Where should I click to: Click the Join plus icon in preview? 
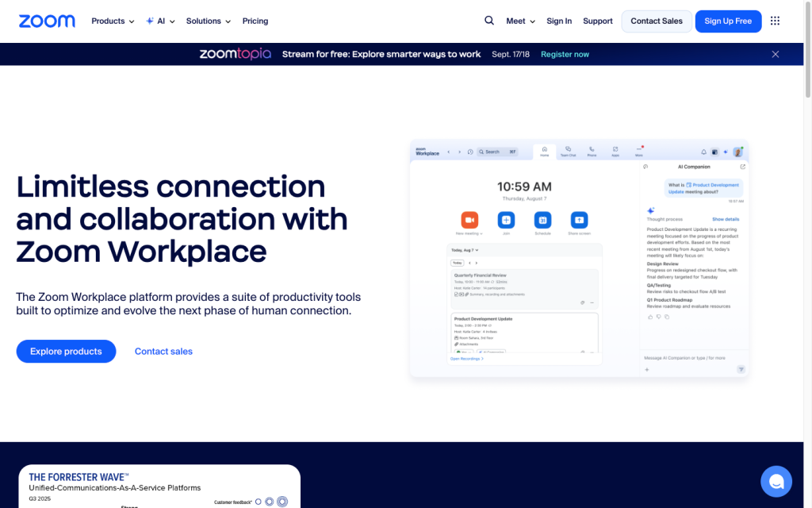pyautogui.click(x=506, y=219)
